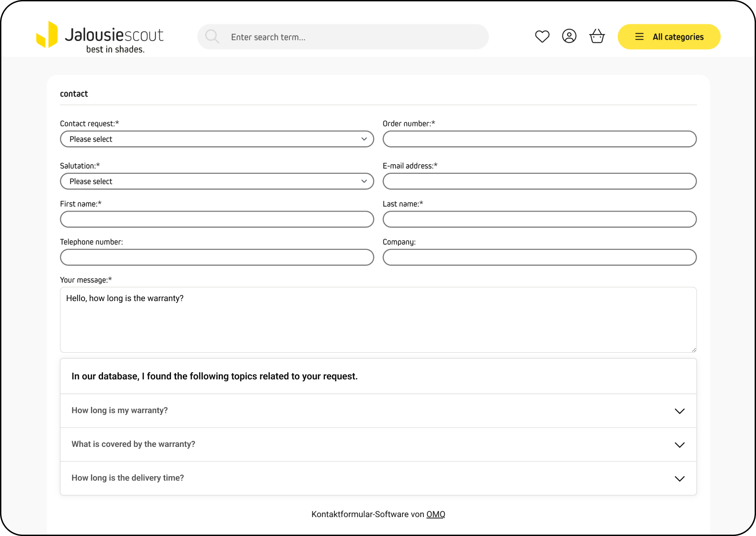This screenshot has width=756, height=536.
Task: Click the Order number field
Action: pyautogui.click(x=539, y=139)
